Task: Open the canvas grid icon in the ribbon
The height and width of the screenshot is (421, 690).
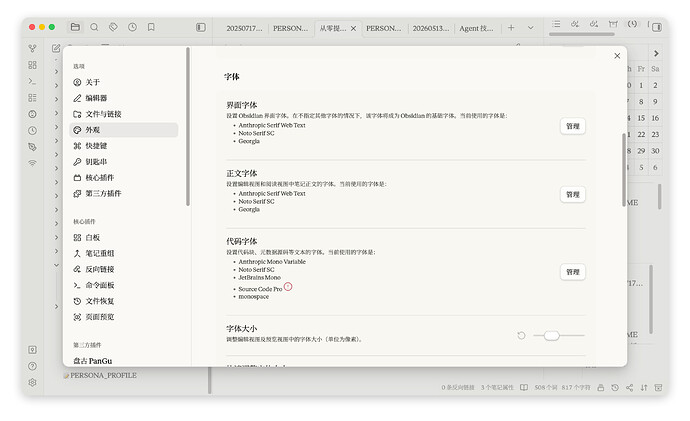Action: (32, 65)
